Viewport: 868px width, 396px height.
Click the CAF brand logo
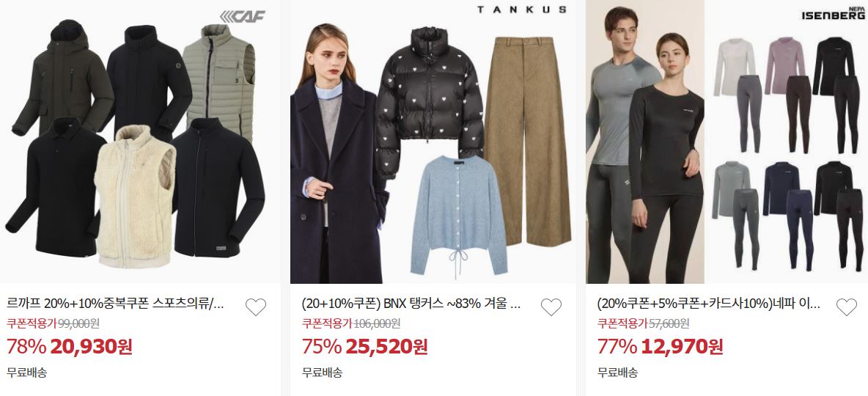[243, 16]
